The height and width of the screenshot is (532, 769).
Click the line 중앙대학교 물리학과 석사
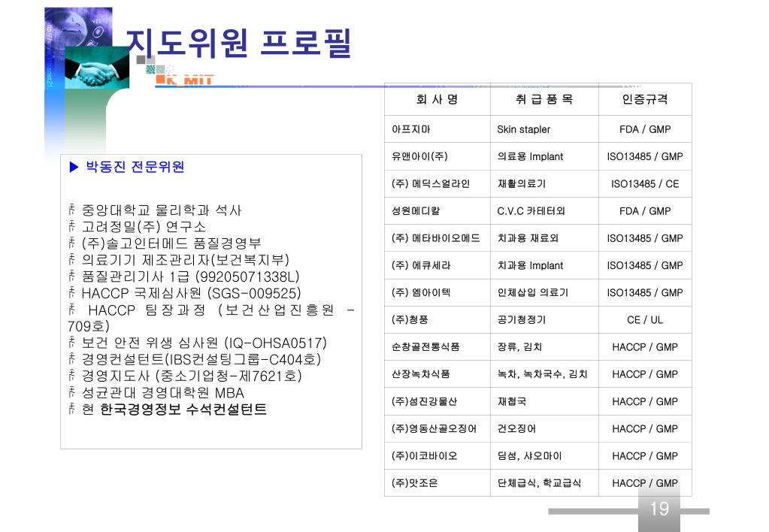point(162,210)
